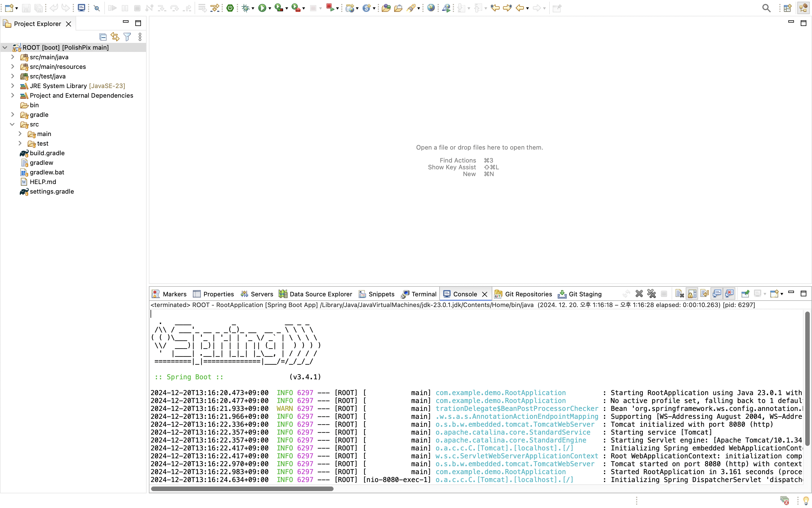Expand the src/main/resources folder

13,67
